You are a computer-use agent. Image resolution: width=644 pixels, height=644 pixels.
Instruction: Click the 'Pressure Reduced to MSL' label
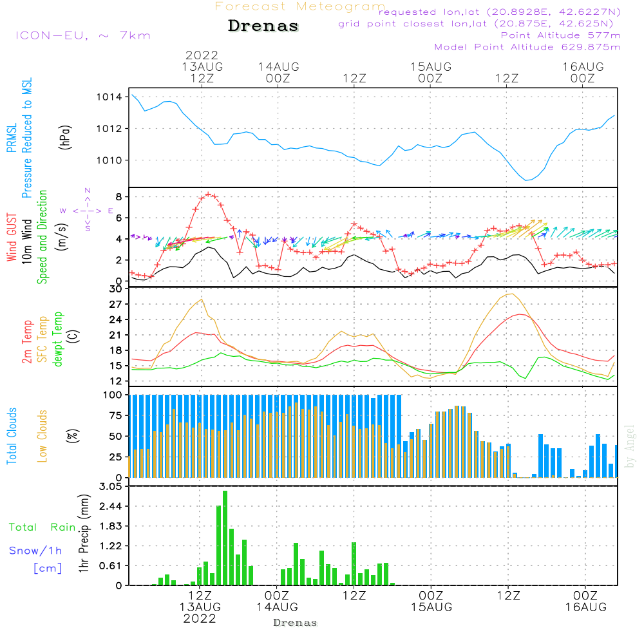point(26,138)
